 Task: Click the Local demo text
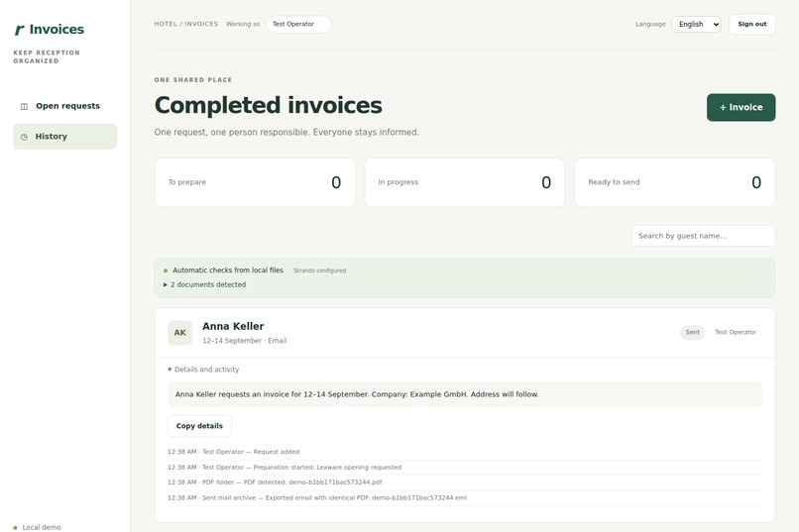pos(42,527)
